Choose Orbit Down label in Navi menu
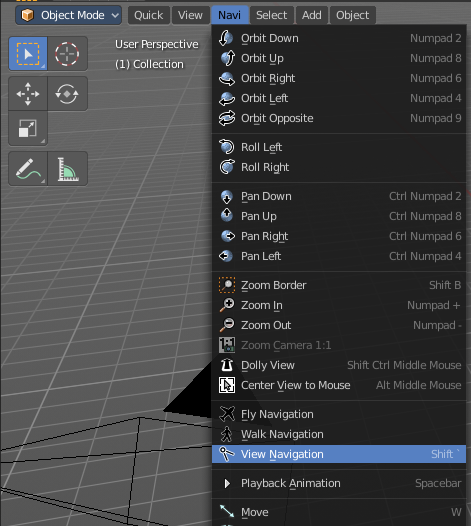The height and width of the screenshot is (526, 471). [x=270, y=38]
